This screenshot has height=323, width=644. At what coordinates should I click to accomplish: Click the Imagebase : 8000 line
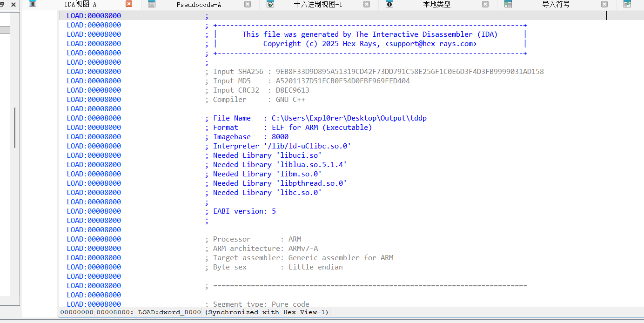(247, 137)
